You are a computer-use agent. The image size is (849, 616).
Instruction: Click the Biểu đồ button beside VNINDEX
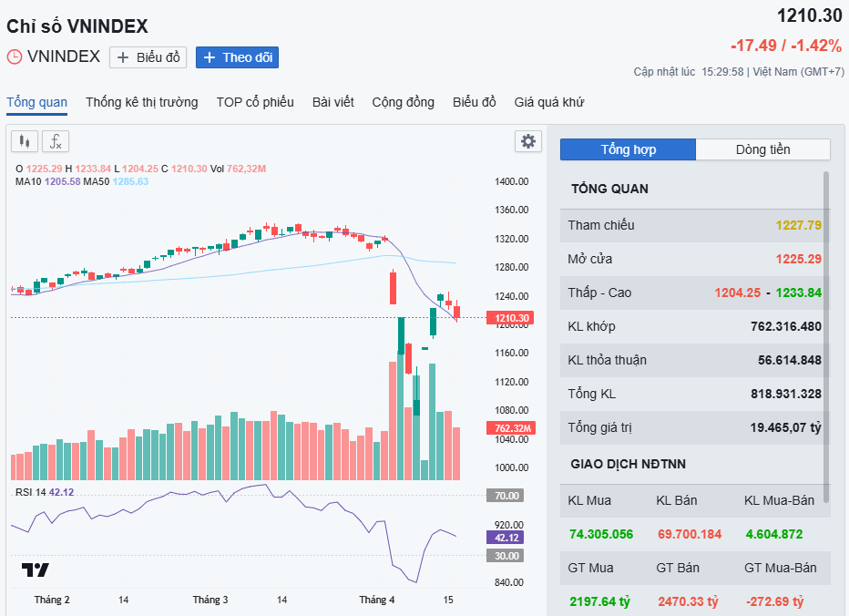tap(148, 57)
